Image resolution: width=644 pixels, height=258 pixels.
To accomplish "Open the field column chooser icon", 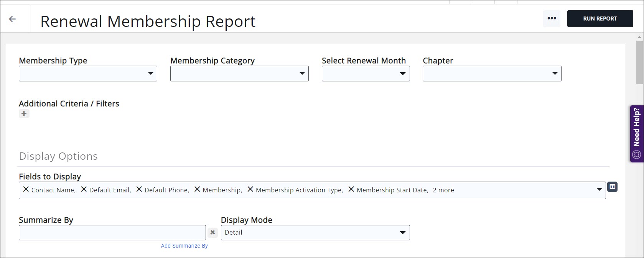I will coord(613,187).
